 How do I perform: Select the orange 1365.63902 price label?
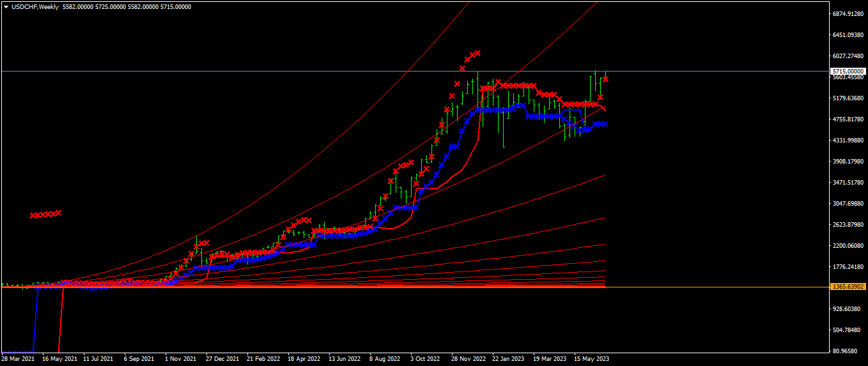tap(848, 287)
